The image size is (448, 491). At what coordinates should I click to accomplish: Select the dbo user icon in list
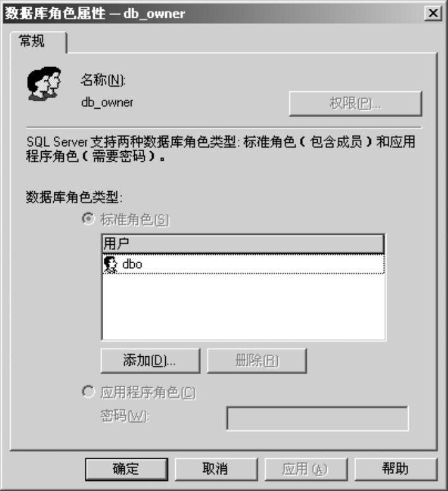110,264
